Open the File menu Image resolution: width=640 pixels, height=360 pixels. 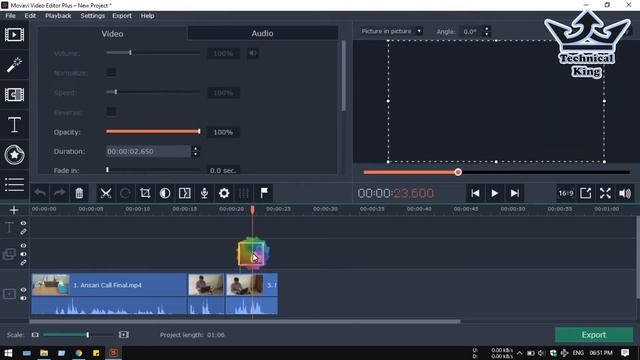[11, 16]
